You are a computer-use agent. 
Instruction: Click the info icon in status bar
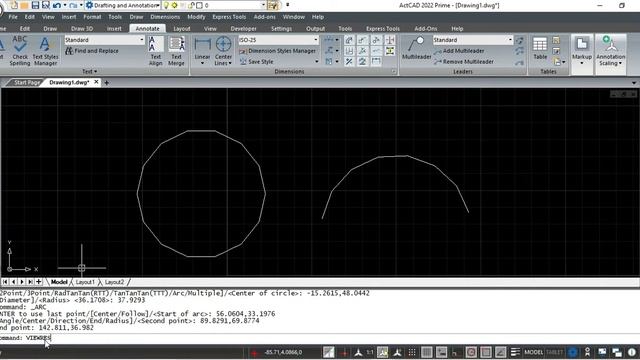pos(632,352)
